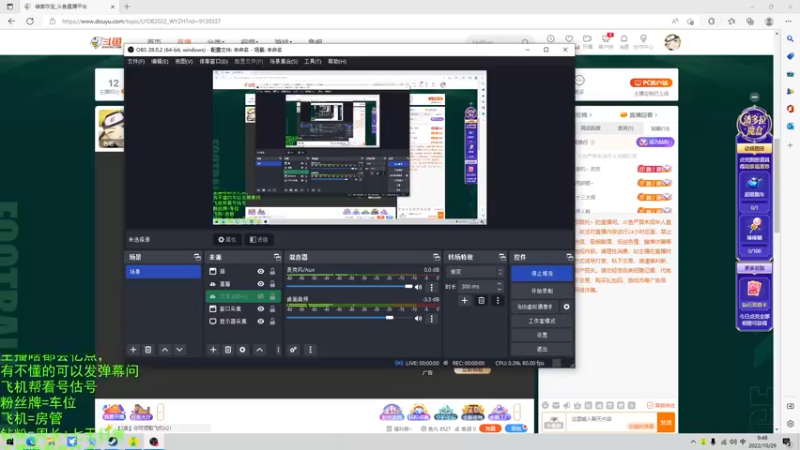Mute the 桌面音频 speaker icon
The height and width of the screenshot is (450, 800).
(x=418, y=318)
